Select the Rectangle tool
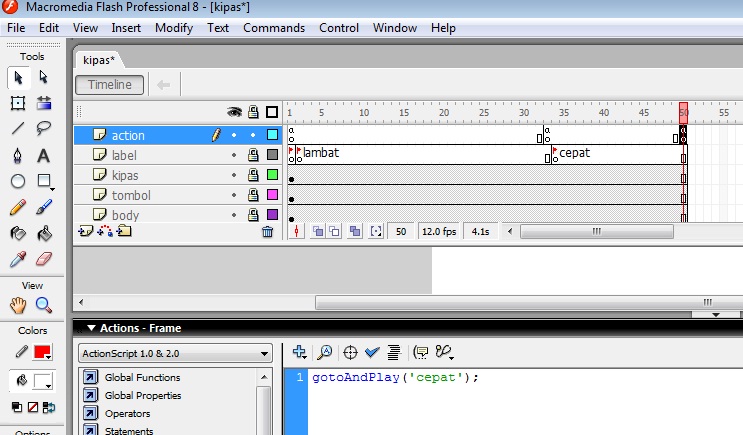 [x=44, y=181]
